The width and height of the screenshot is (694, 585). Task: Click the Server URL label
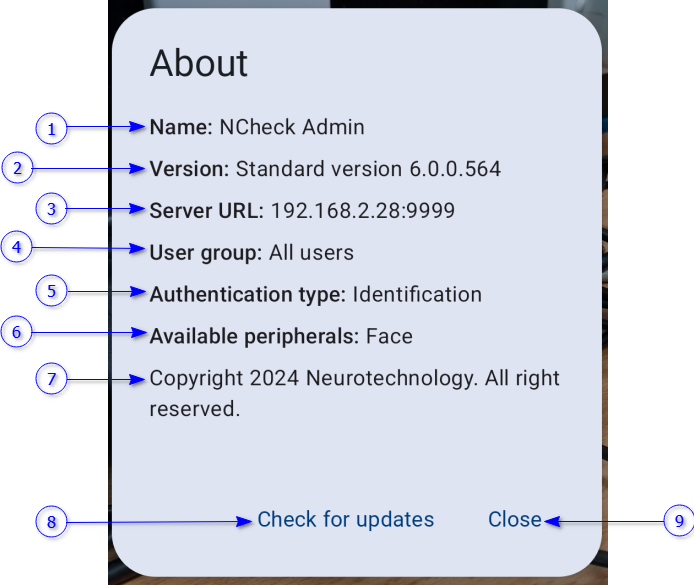[x=206, y=211]
